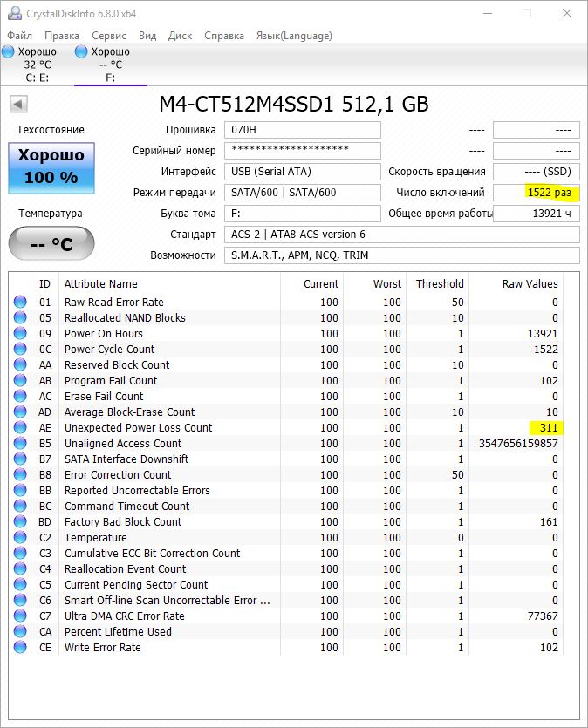Open the Язык(Language) menu
Screen dimensions: 588x728
[x=294, y=36]
